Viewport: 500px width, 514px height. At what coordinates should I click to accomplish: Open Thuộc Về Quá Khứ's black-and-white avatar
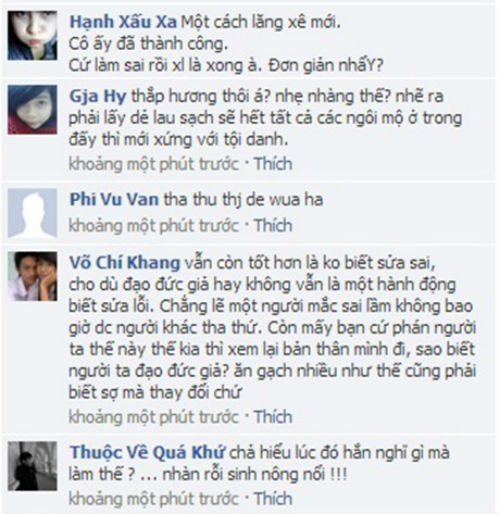click(32, 466)
